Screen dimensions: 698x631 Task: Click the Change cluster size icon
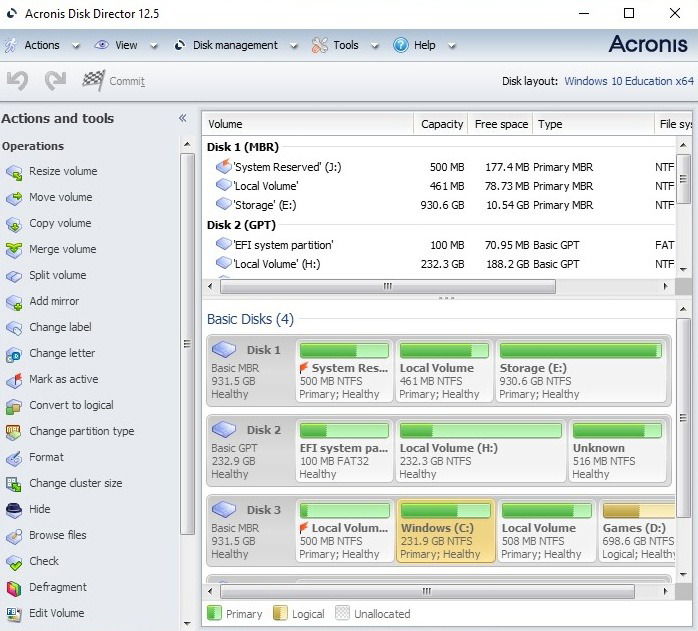14,484
